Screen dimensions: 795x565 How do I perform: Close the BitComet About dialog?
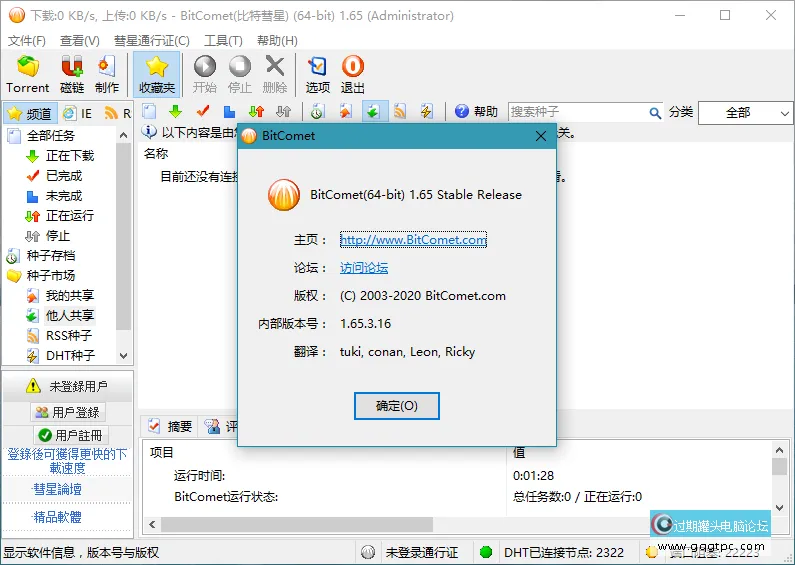pos(541,136)
